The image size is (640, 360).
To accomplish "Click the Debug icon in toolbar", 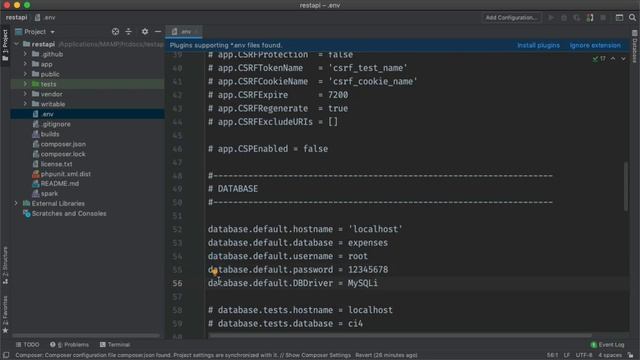I will click(x=564, y=18).
